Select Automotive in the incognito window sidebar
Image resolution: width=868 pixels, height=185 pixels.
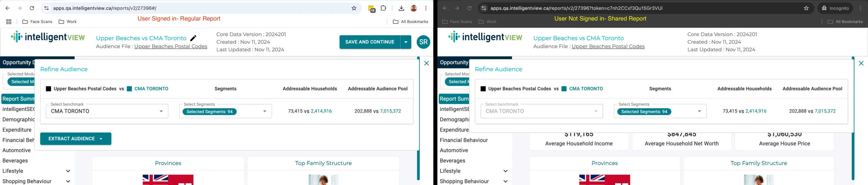point(454,150)
